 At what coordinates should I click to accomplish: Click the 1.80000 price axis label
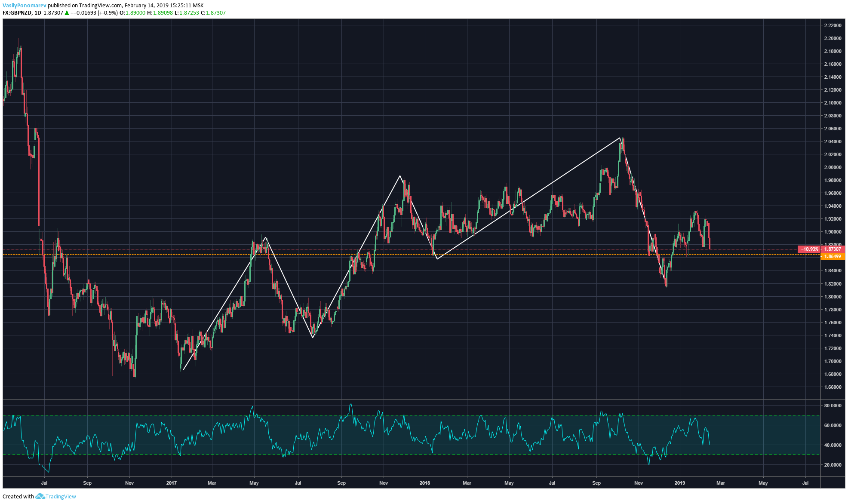click(833, 297)
